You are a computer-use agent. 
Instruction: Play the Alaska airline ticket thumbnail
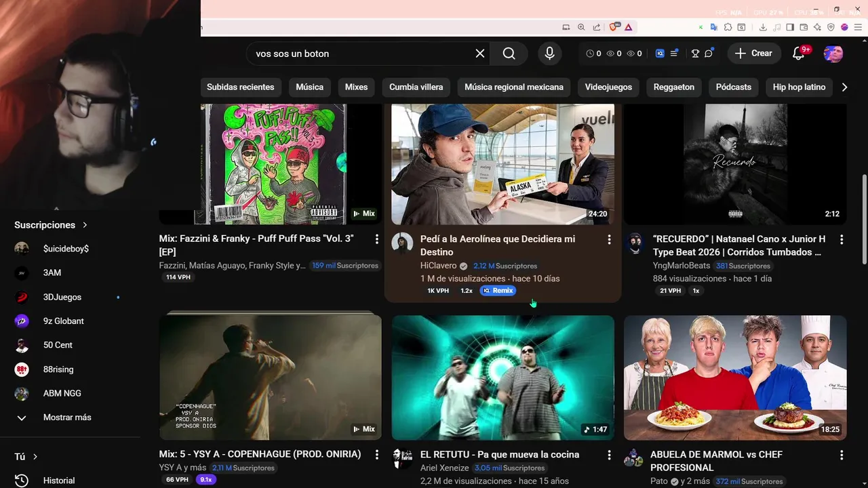(503, 164)
